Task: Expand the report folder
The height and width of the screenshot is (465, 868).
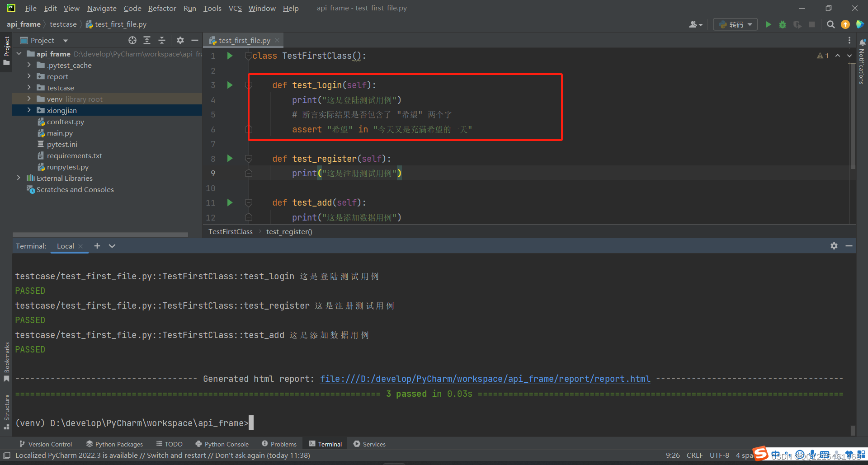Action: pos(29,76)
